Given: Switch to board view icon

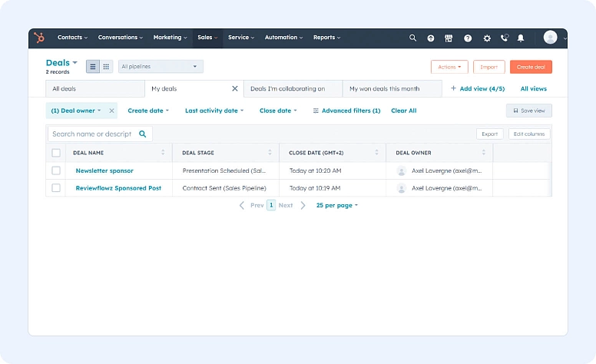Looking at the screenshot, I should [106, 67].
